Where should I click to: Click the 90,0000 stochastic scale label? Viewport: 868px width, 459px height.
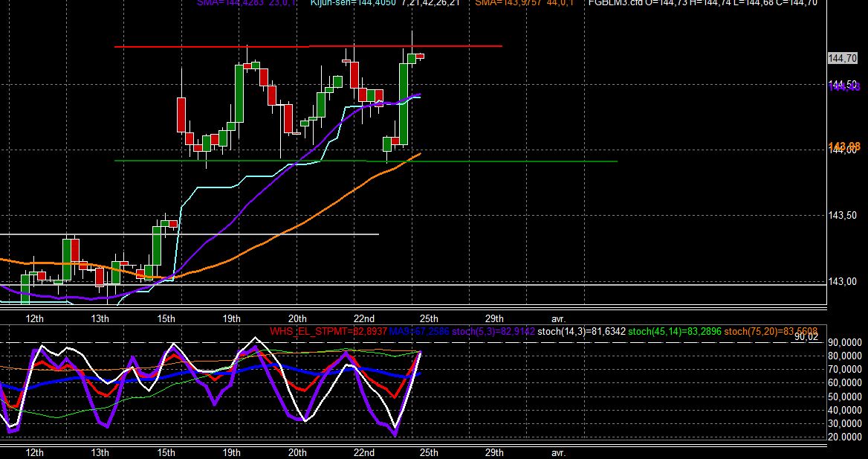click(x=844, y=343)
